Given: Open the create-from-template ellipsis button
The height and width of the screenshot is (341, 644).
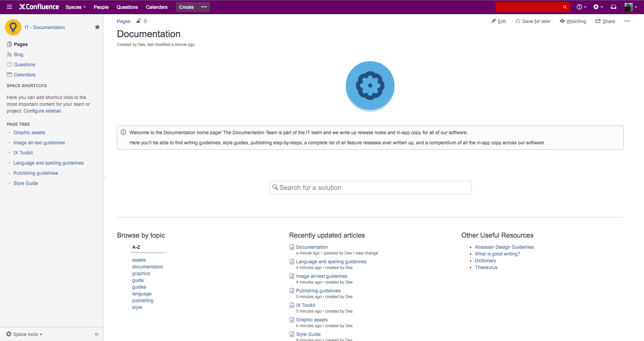Looking at the screenshot, I should point(204,7).
